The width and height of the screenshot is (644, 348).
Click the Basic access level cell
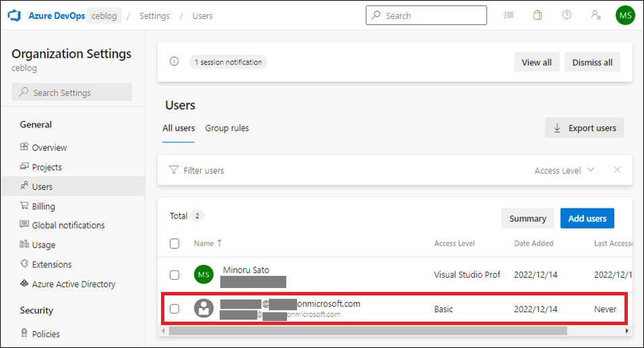[443, 309]
